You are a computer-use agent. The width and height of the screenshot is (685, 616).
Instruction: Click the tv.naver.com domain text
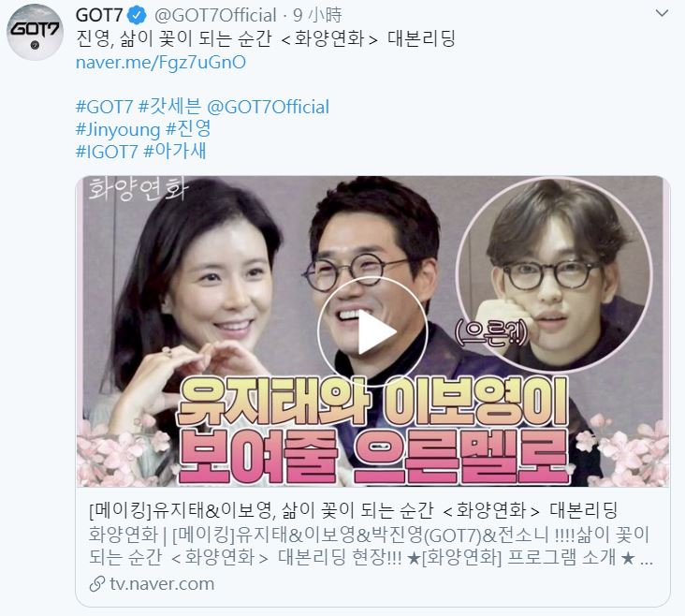pyautogui.click(x=162, y=583)
